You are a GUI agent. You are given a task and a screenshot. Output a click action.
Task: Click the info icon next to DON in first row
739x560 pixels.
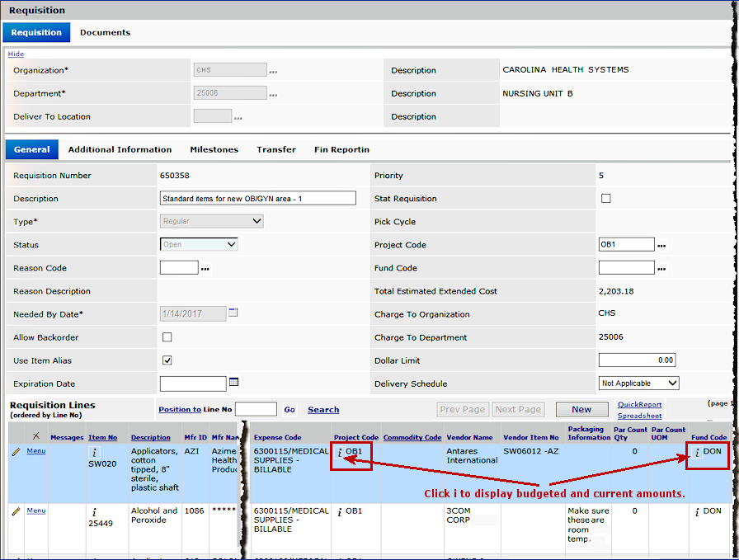[x=697, y=453]
